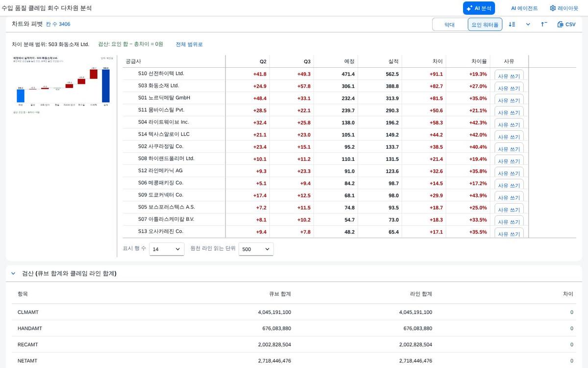Open the 원천 라인 읽는 단위 dropdown
Screen dimensions: 588x368
coord(256,249)
